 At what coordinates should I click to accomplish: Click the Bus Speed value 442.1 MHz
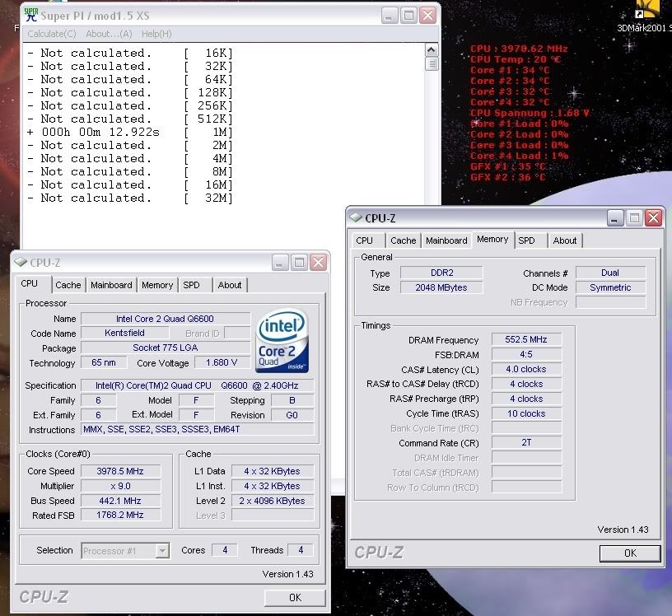point(120,500)
